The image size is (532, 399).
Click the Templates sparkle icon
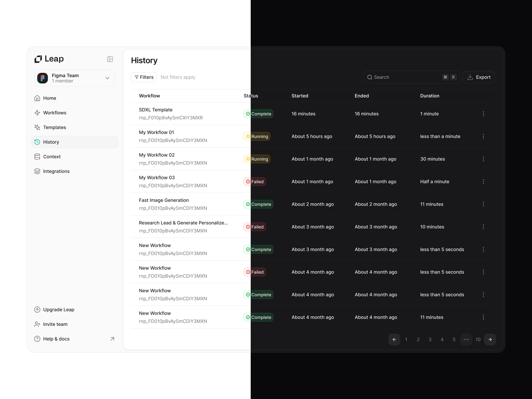click(x=38, y=127)
